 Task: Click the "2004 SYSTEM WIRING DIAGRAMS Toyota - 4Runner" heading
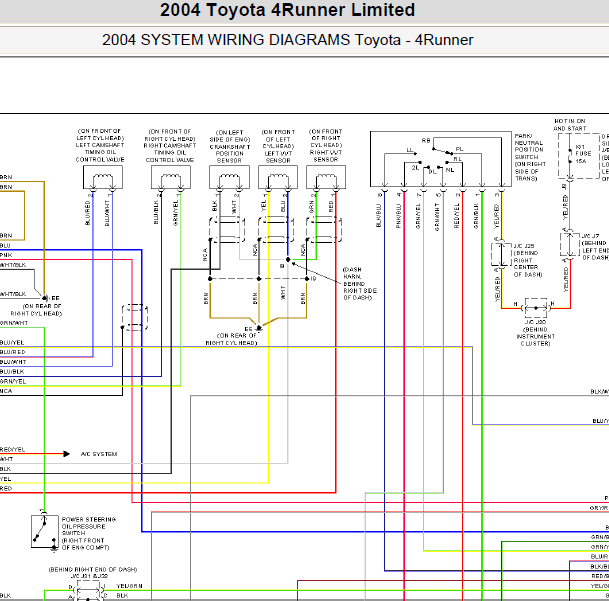pos(288,40)
